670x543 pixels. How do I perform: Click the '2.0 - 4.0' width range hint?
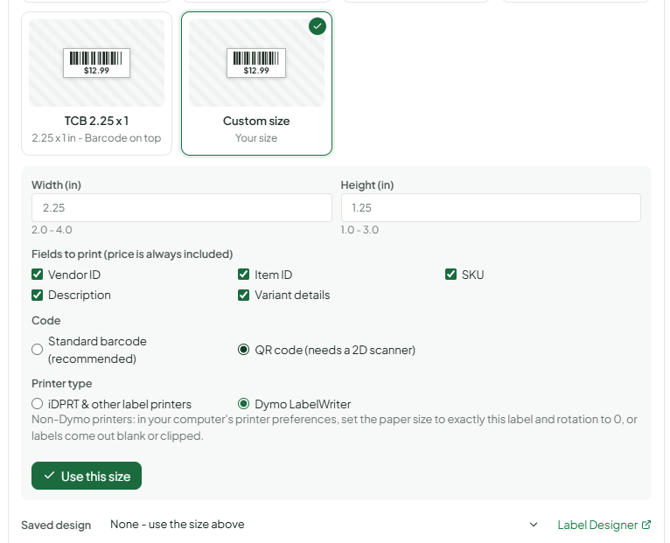(52, 230)
